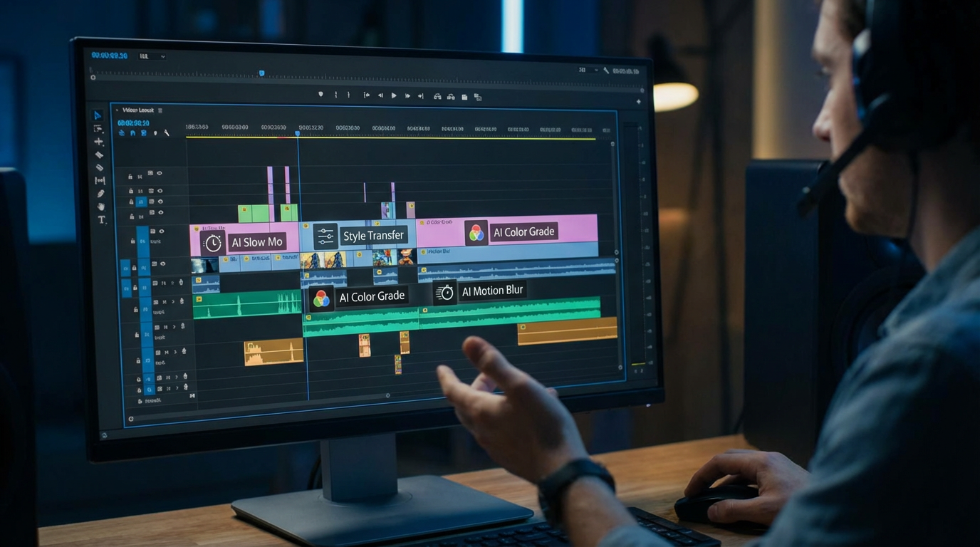This screenshot has height=547, width=980.
Task: Click the AI Motion Blur effect icon
Action: point(444,291)
